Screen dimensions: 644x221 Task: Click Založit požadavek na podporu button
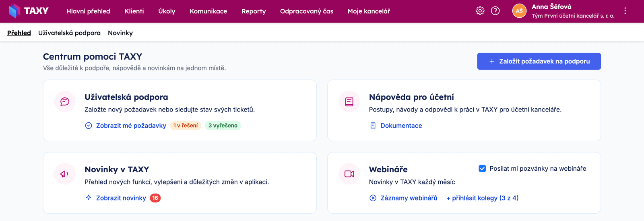(539, 61)
